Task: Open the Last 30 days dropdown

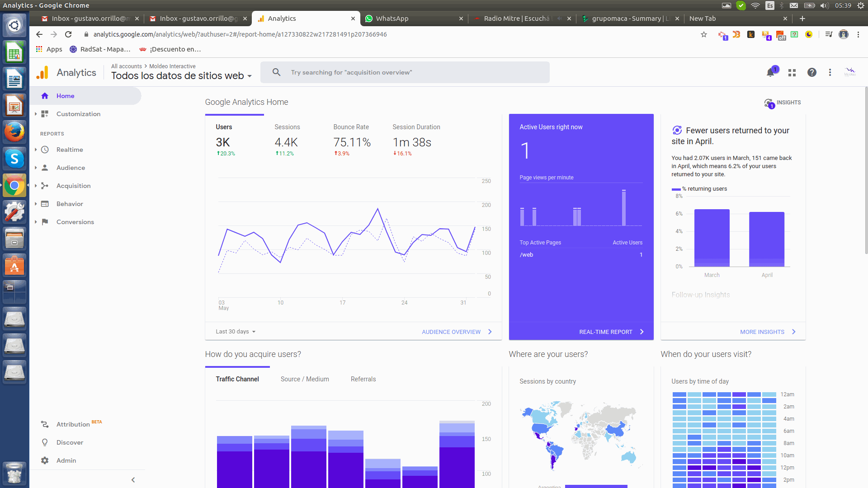Action: click(236, 332)
